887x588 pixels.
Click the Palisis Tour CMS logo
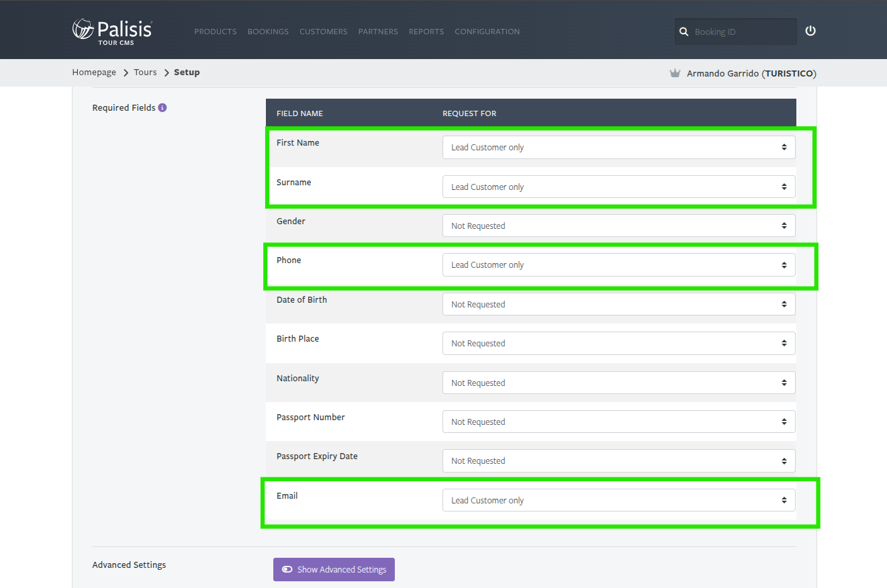tap(112, 32)
